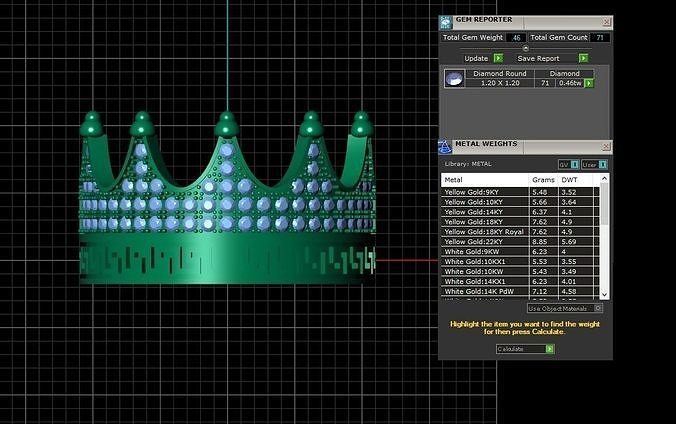
Task: Collapse Gem Reporter section with small chevron
Action: point(526,48)
